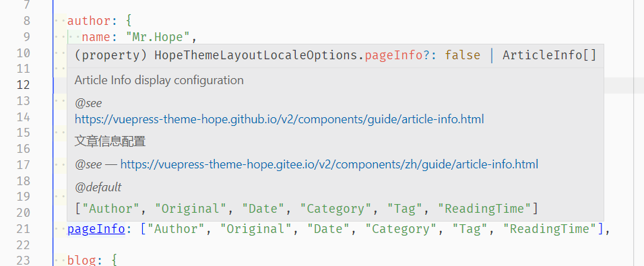Click the name property on line 9
Viewport: 644px width, 266px height.
coord(96,37)
